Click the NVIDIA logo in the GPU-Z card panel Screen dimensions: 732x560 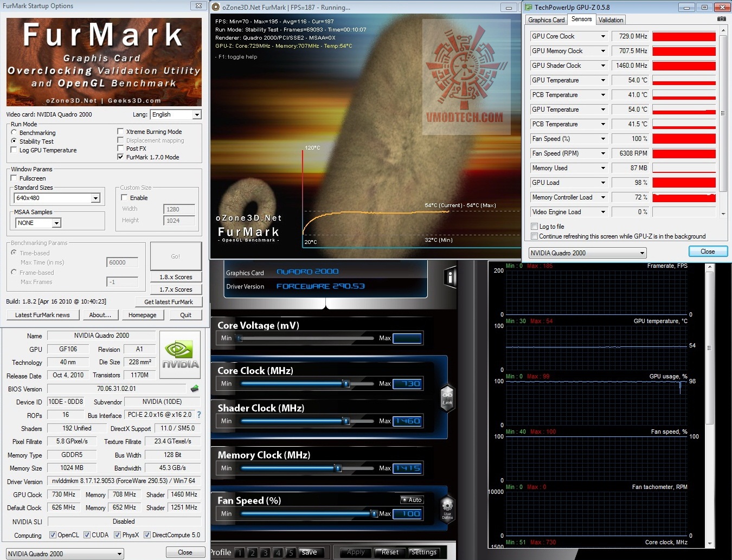click(180, 355)
